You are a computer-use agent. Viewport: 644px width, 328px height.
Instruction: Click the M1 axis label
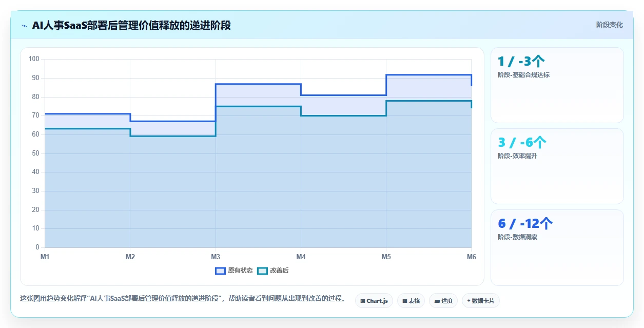point(45,257)
